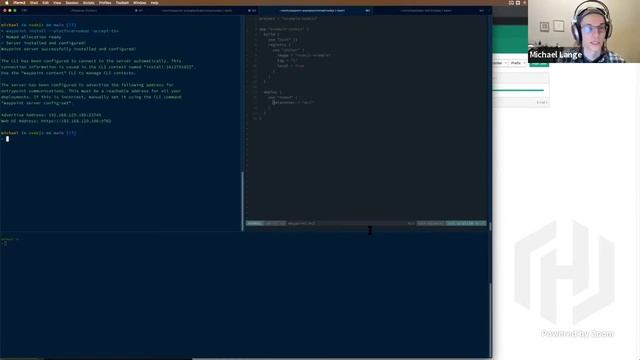
Task: Open the Profiles menu
Action: [105, 3]
